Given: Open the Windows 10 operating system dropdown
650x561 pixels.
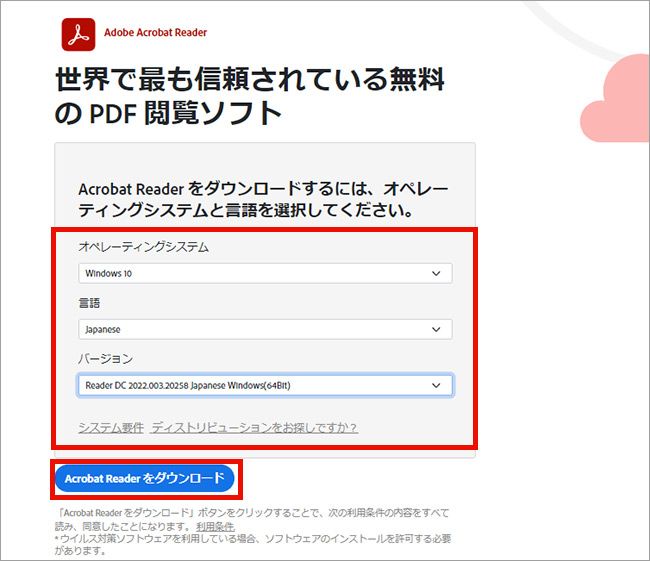Looking at the screenshot, I should (x=265, y=273).
